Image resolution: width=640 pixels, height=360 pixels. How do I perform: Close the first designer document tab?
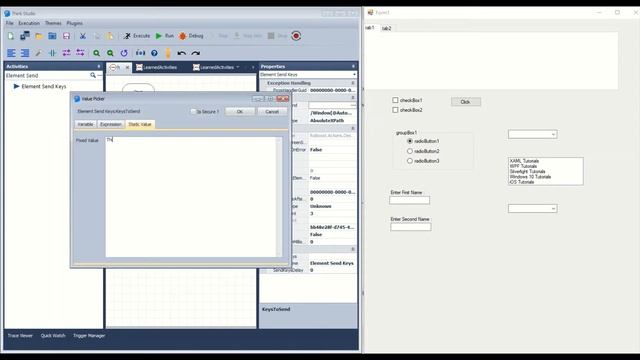(127, 67)
